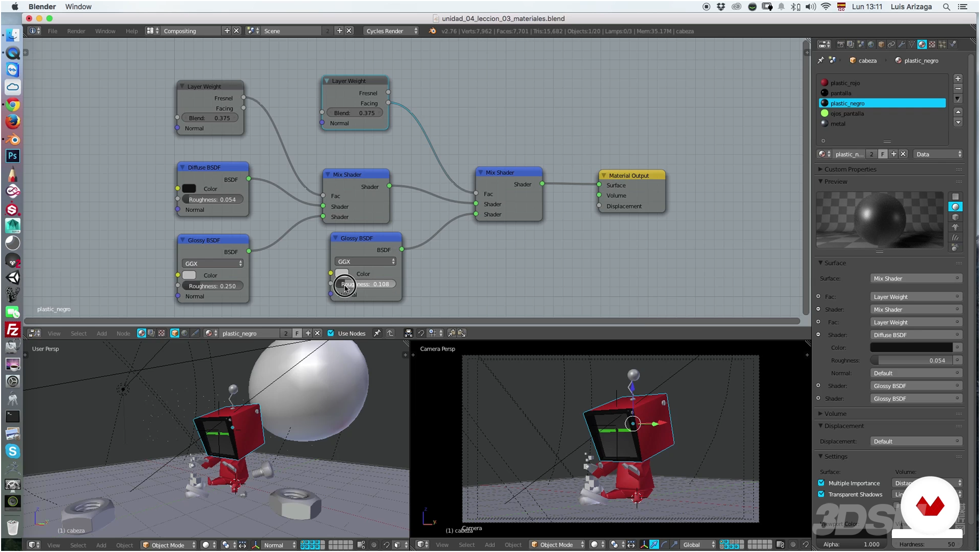The image size is (980, 552).
Task: Open GGX distribution dropdown on left Glossy BSDF
Action: 213,263
